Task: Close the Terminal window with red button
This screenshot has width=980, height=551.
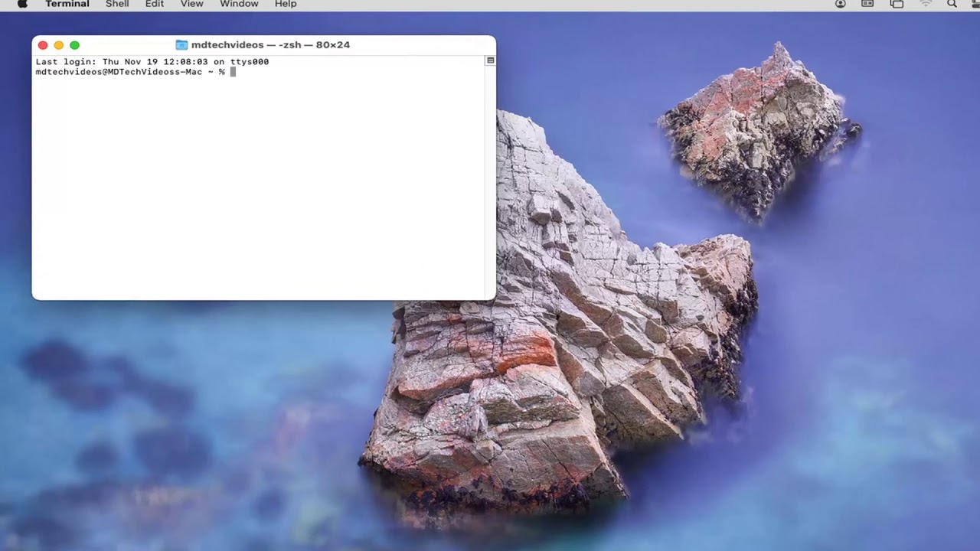Action: pyautogui.click(x=43, y=45)
